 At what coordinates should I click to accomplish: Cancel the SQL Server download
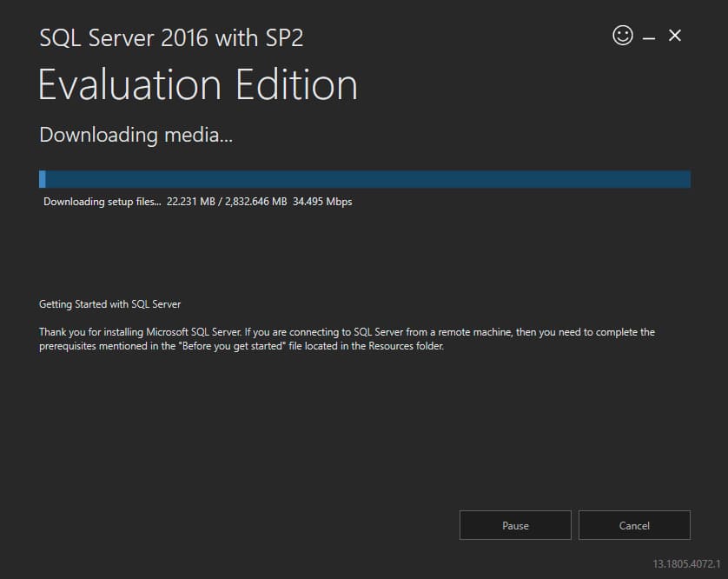[x=634, y=525]
